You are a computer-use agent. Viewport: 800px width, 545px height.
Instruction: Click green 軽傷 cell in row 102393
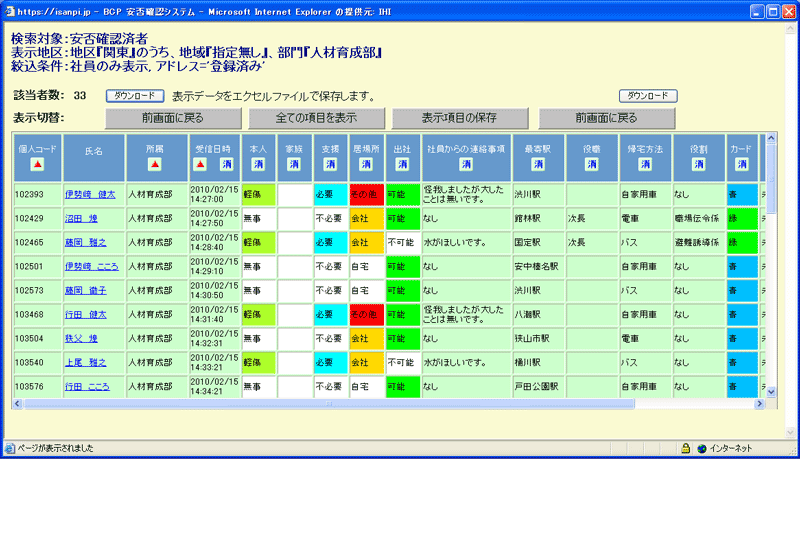pos(259,194)
